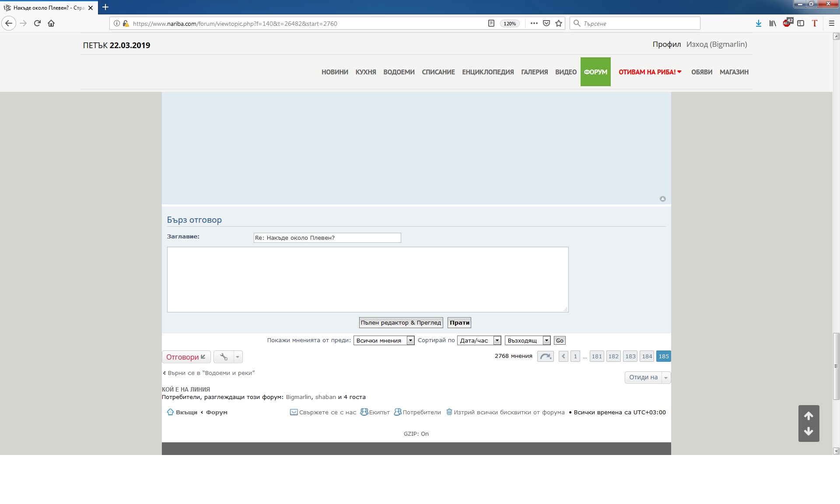Expand the 'Всички мнения' dropdown

[384, 340]
